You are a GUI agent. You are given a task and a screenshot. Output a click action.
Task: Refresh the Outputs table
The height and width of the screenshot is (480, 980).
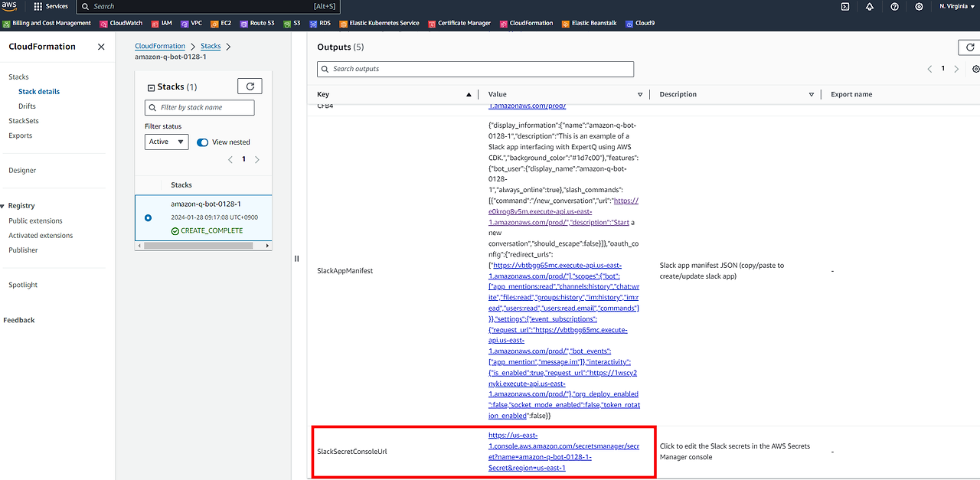(969, 47)
